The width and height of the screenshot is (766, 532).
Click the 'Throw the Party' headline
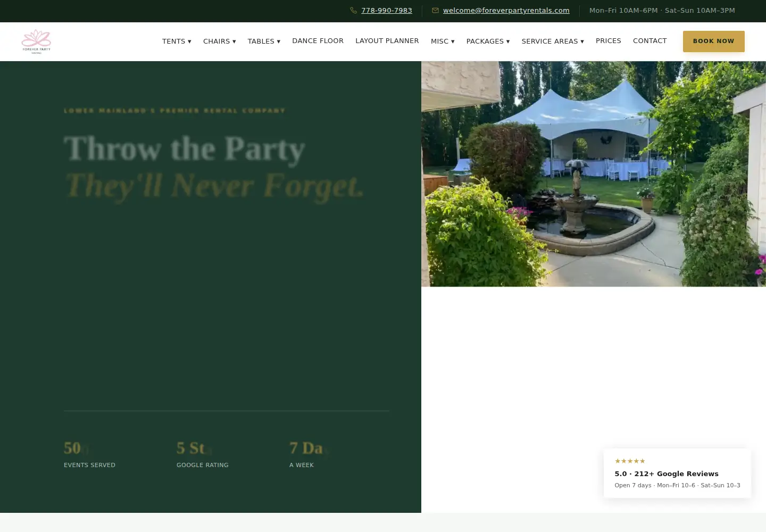coord(185,148)
